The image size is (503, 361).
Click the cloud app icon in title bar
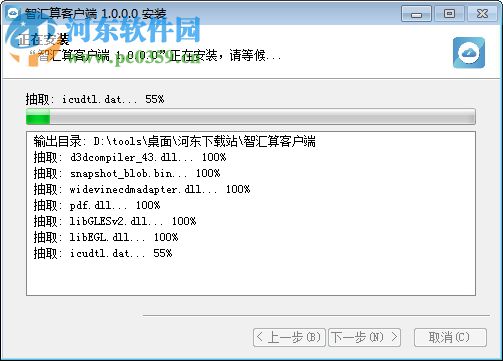point(14,13)
